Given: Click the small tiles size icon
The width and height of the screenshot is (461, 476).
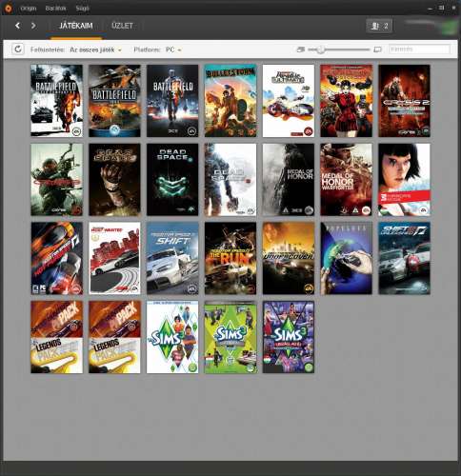Looking at the screenshot, I should pos(300,50).
